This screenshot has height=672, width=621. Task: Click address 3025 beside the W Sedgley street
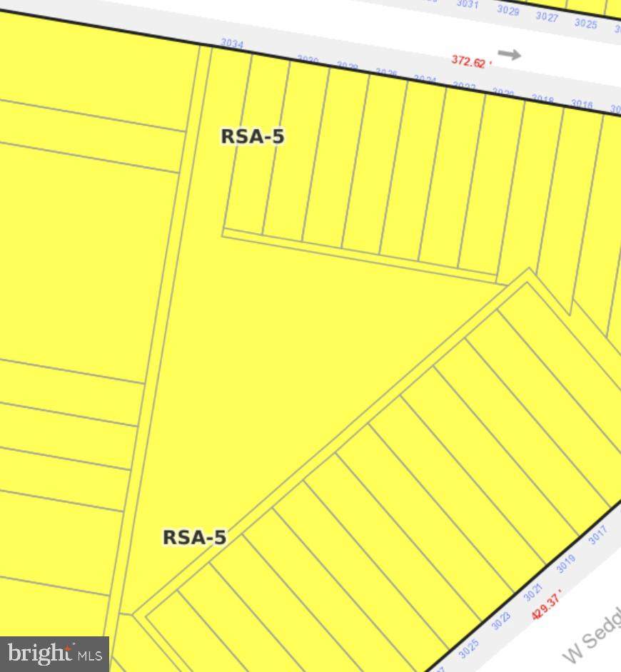[x=468, y=649]
